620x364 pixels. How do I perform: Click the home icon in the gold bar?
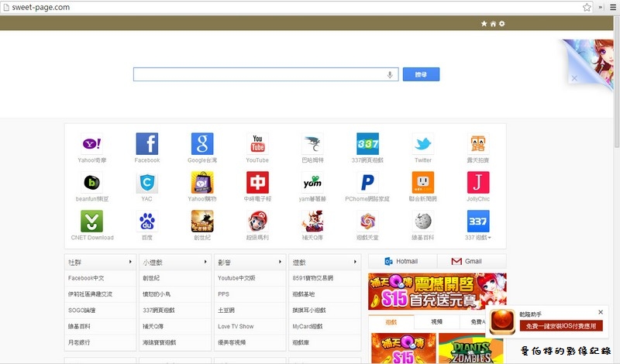click(493, 24)
